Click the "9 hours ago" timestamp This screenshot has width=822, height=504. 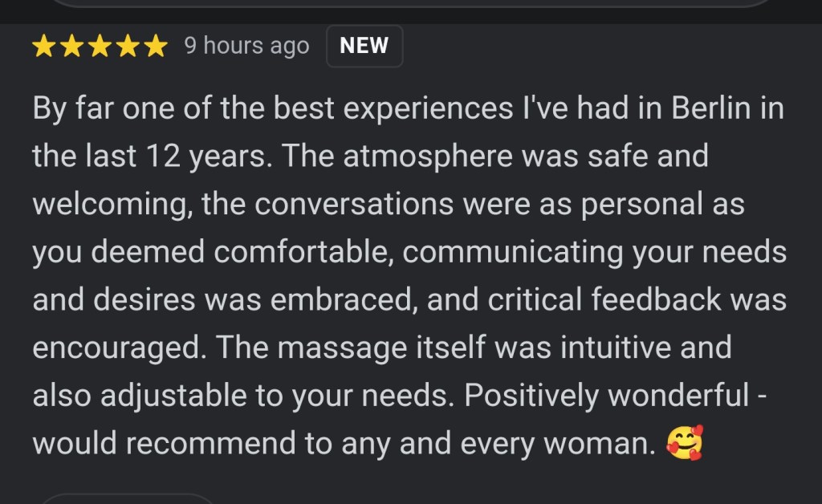pyautogui.click(x=246, y=47)
